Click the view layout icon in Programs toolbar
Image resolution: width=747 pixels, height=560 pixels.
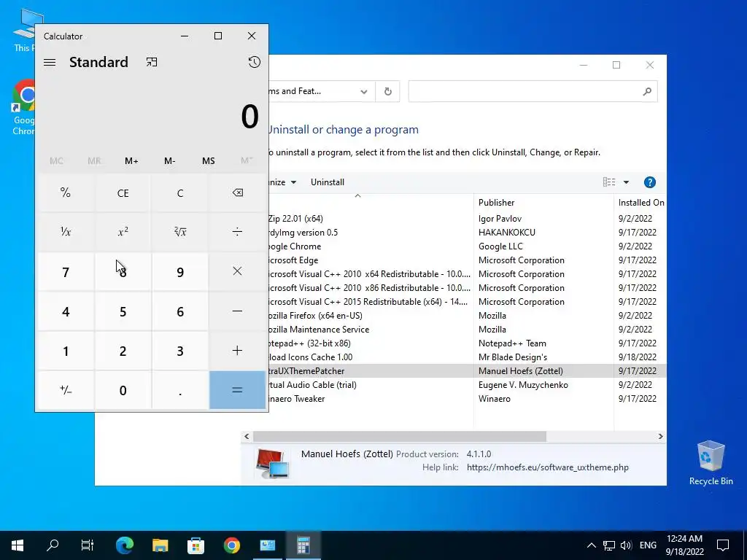click(609, 182)
